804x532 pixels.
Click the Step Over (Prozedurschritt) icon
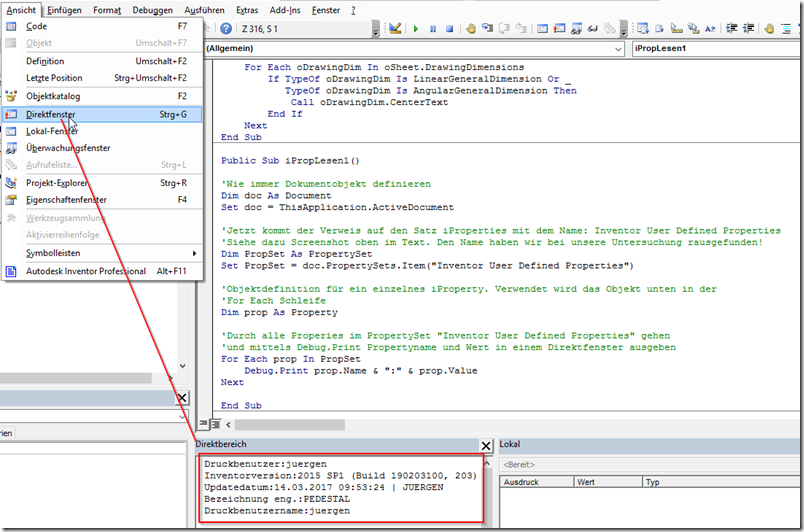[505, 29]
